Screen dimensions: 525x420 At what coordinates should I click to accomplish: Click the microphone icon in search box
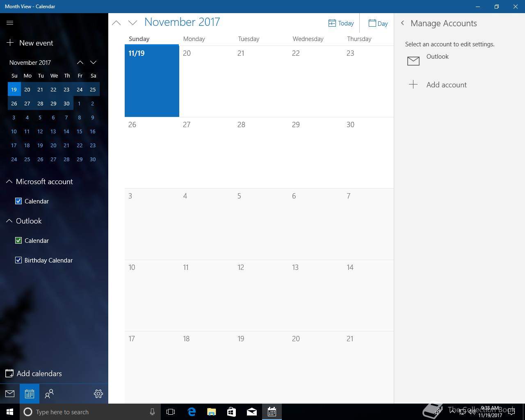pyautogui.click(x=152, y=412)
